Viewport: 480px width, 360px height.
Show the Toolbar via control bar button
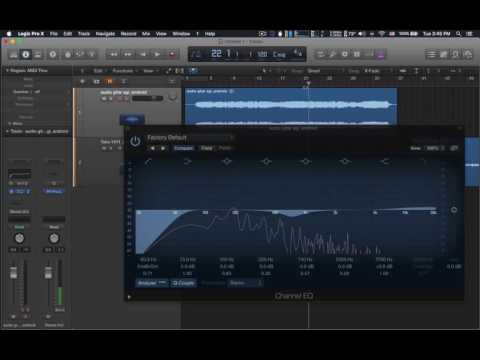point(38,54)
